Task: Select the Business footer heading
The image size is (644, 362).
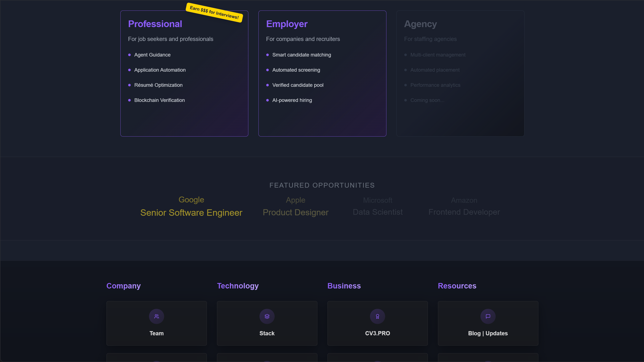Action: tap(344, 286)
